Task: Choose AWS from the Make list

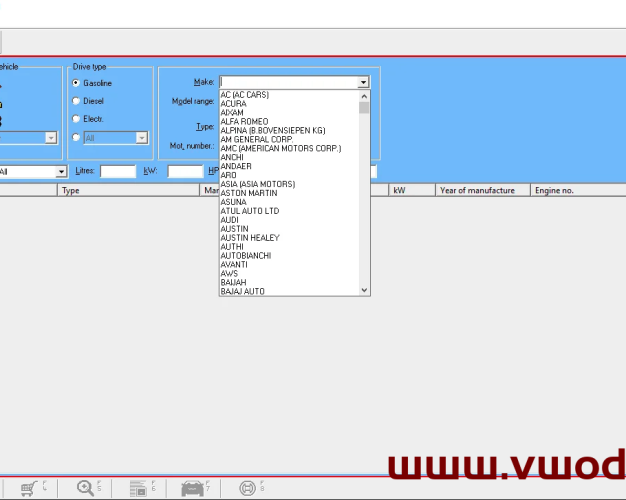Action: pos(289,274)
